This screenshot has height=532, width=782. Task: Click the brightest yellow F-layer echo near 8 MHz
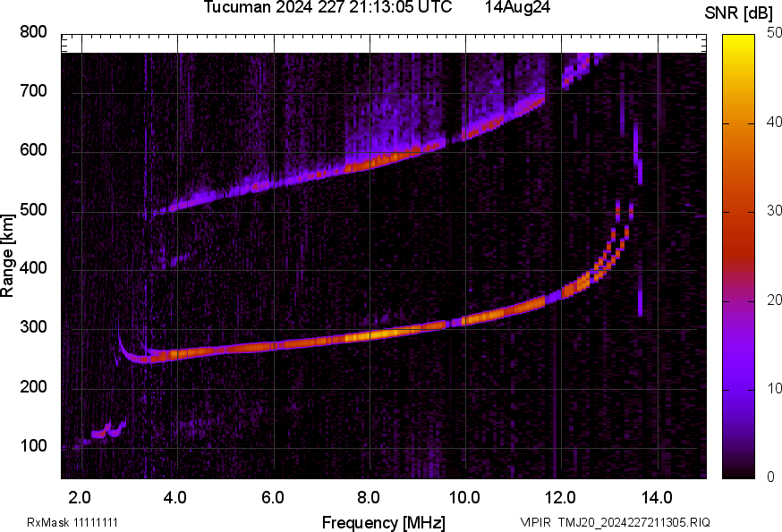[381, 334]
